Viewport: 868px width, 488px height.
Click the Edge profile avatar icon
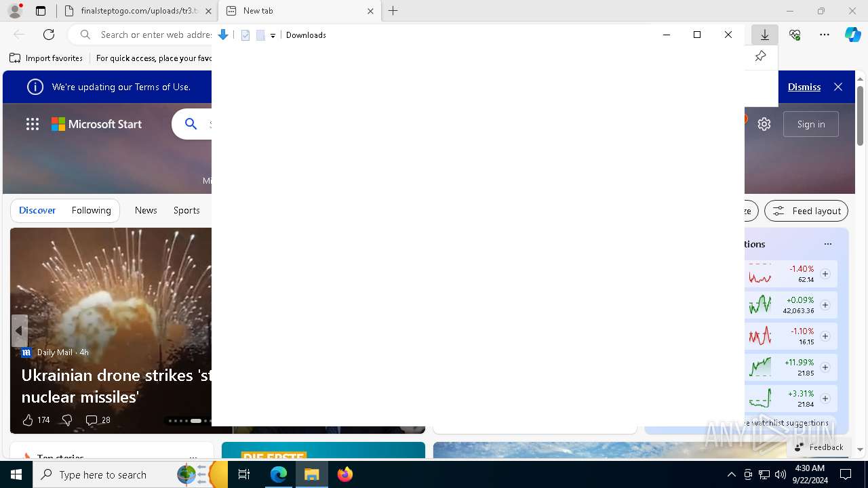(x=15, y=11)
